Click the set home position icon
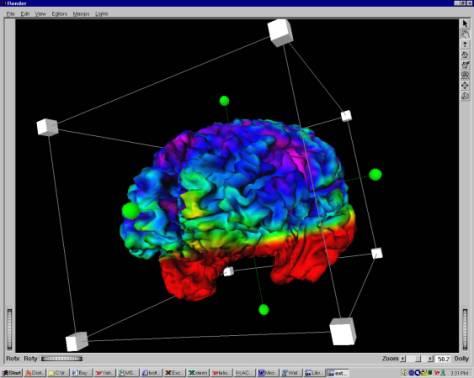The image size is (474, 378). coord(465,65)
